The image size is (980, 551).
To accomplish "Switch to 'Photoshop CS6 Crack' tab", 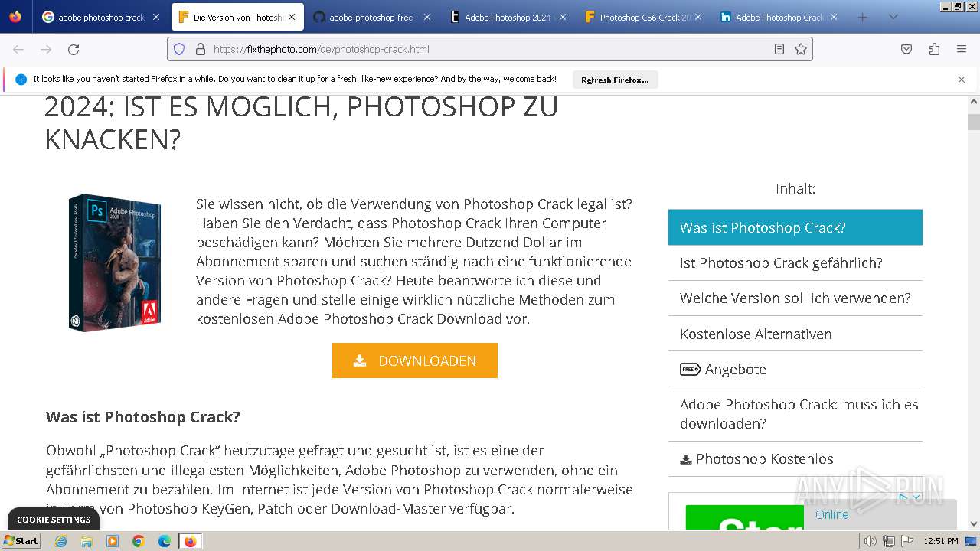I will pos(643,17).
